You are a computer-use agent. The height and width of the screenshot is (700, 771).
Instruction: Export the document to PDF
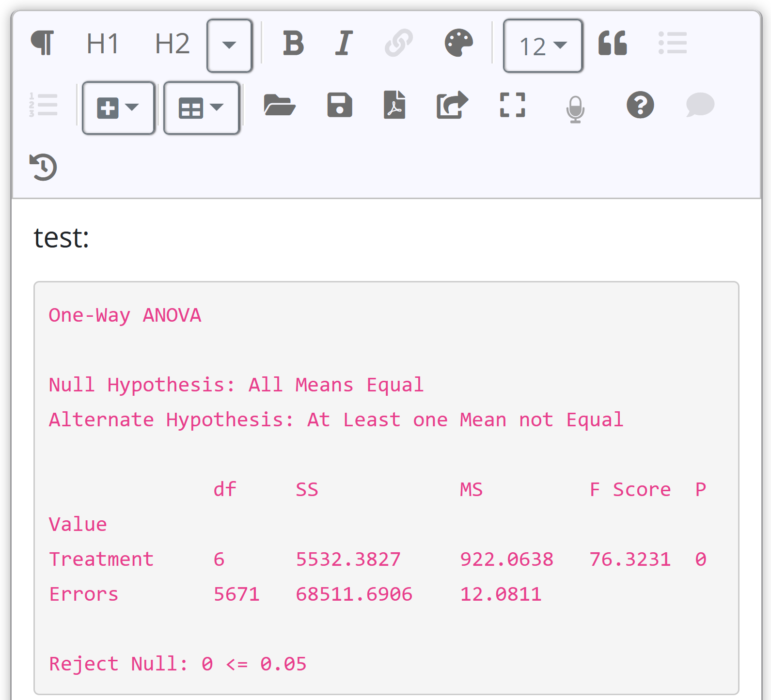(x=394, y=105)
